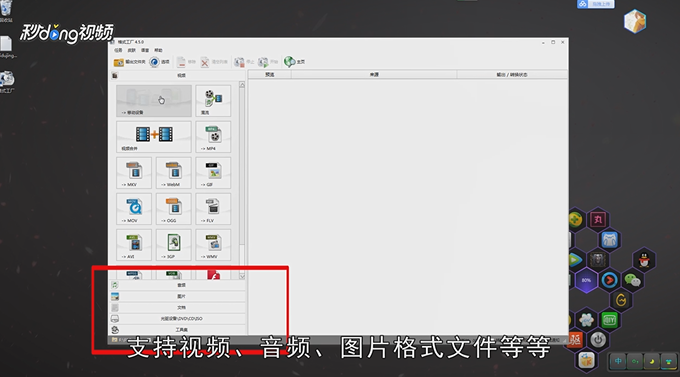Open the 语言 language menu
The width and height of the screenshot is (680, 377).
(145, 50)
